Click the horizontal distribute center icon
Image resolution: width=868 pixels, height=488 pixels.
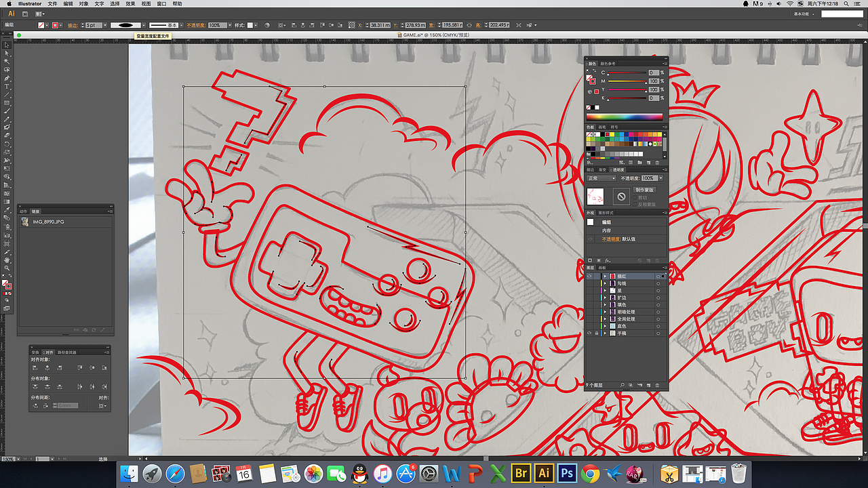tap(92, 386)
